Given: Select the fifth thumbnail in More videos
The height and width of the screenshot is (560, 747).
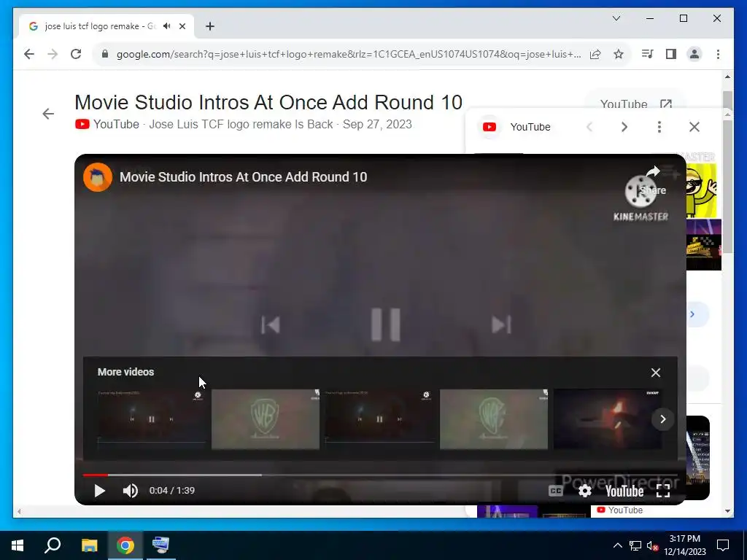Looking at the screenshot, I should coord(608,419).
